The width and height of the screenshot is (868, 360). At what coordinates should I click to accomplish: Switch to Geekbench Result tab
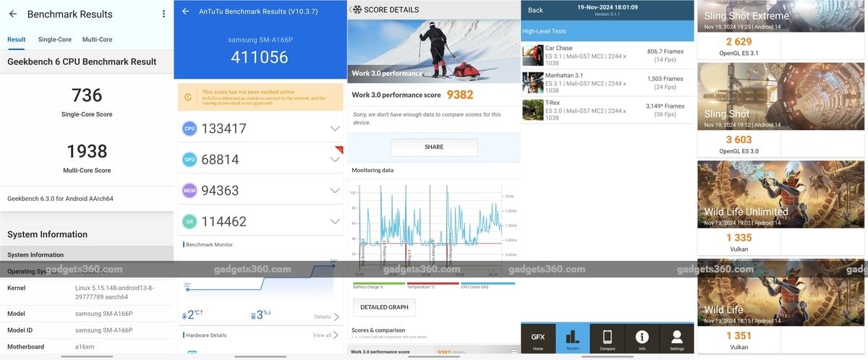pyautogui.click(x=16, y=40)
